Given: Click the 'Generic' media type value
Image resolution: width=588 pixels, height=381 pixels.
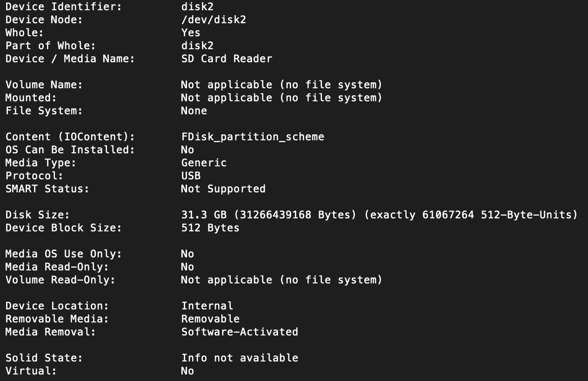Looking at the screenshot, I should click(204, 163).
